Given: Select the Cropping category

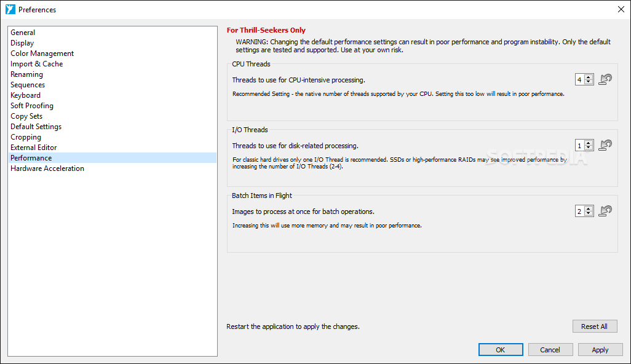Looking at the screenshot, I should pyautogui.click(x=113, y=137).
